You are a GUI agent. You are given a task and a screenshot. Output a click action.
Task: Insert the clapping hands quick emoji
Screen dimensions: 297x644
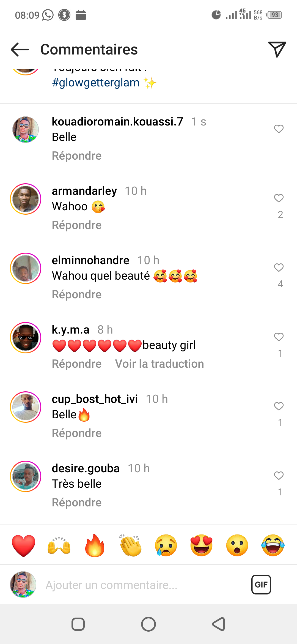coord(130,545)
